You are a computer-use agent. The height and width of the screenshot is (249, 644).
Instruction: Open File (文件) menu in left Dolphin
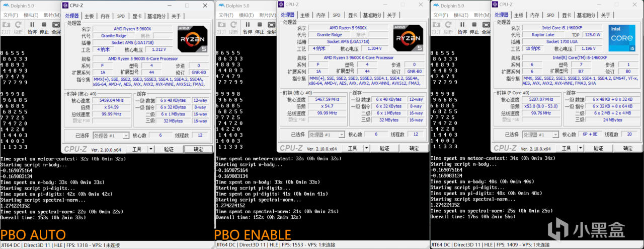click(11, 15)
